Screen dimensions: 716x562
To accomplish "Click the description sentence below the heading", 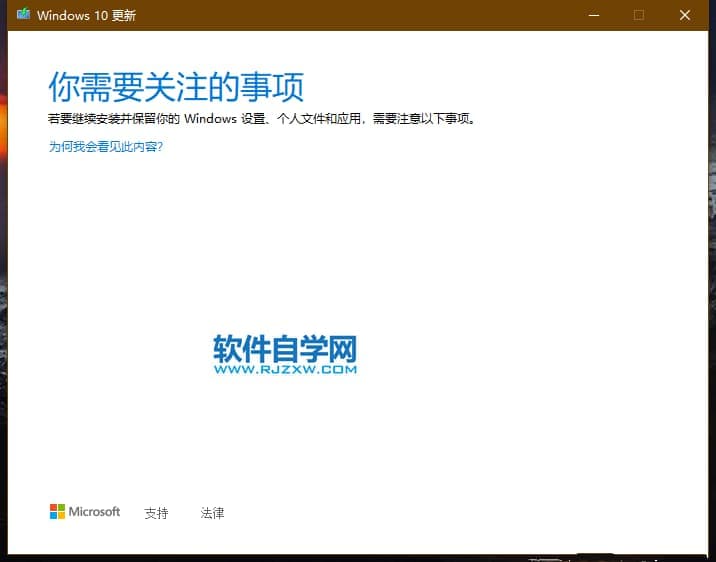I will 262,118.
